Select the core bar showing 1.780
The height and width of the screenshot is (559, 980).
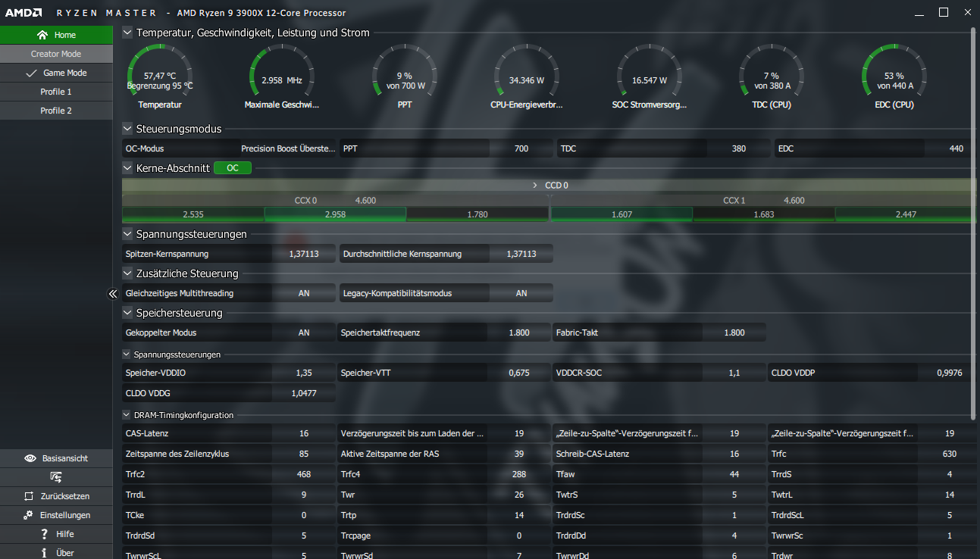tap(477, 214)
